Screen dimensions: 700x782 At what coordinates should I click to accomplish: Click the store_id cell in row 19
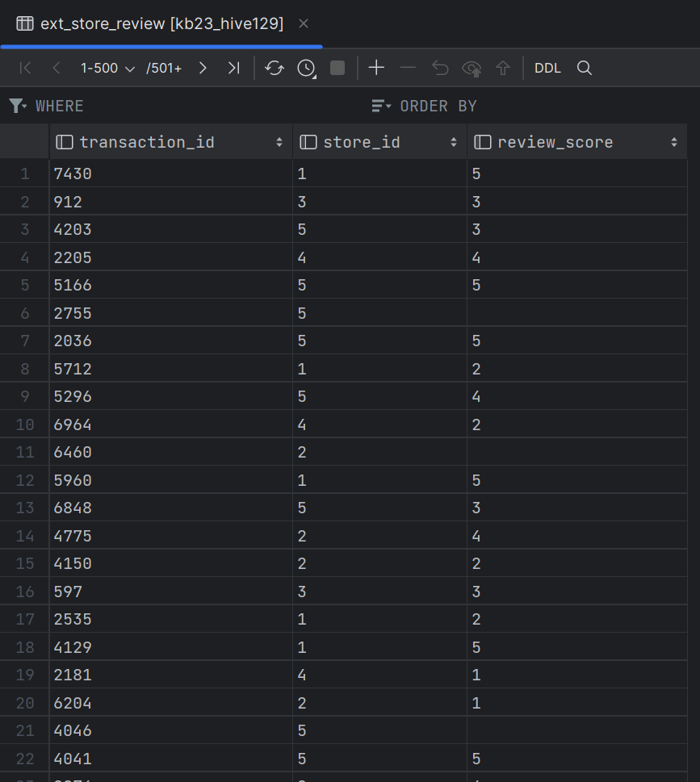[x=379, y=675]
